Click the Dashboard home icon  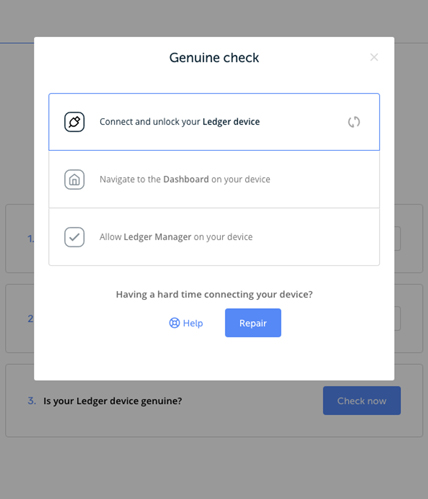(x=74, y=180)
